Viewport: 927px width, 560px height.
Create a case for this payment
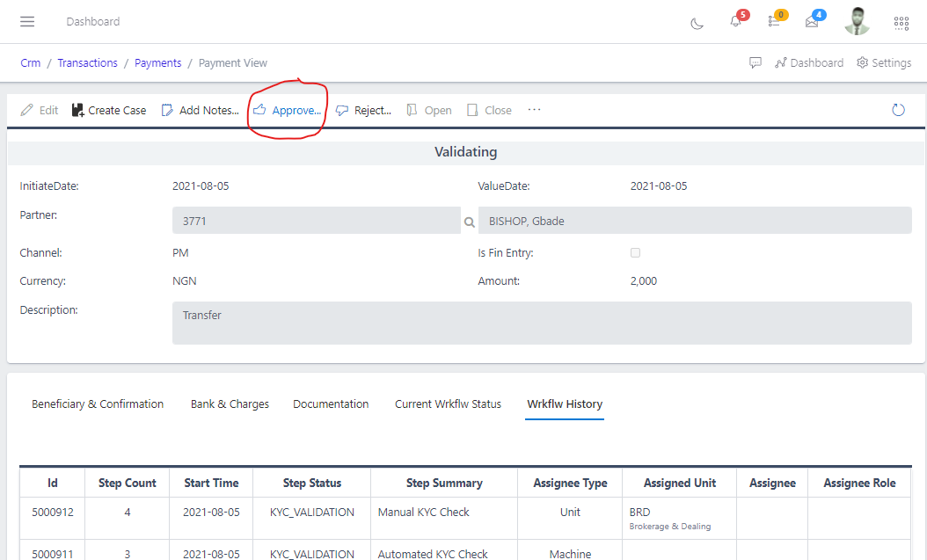(108, 110)
